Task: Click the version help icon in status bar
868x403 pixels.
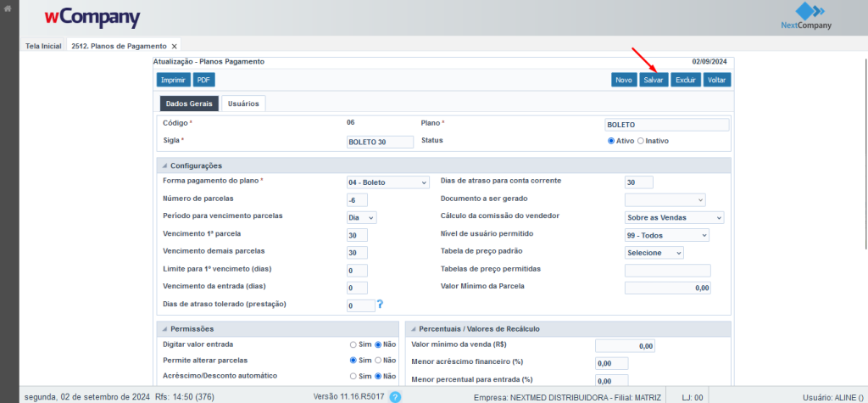Action: point(395,397)
